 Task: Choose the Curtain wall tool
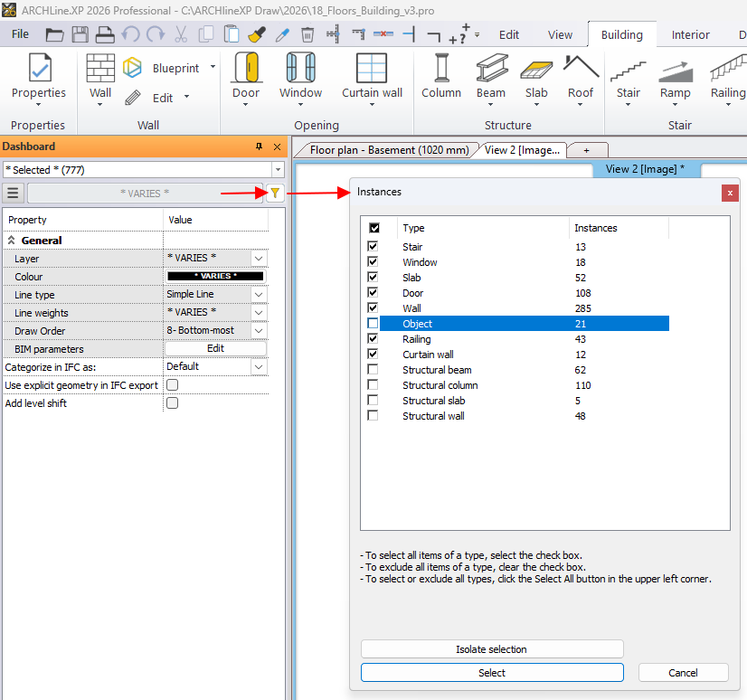[x=372, y=70]
